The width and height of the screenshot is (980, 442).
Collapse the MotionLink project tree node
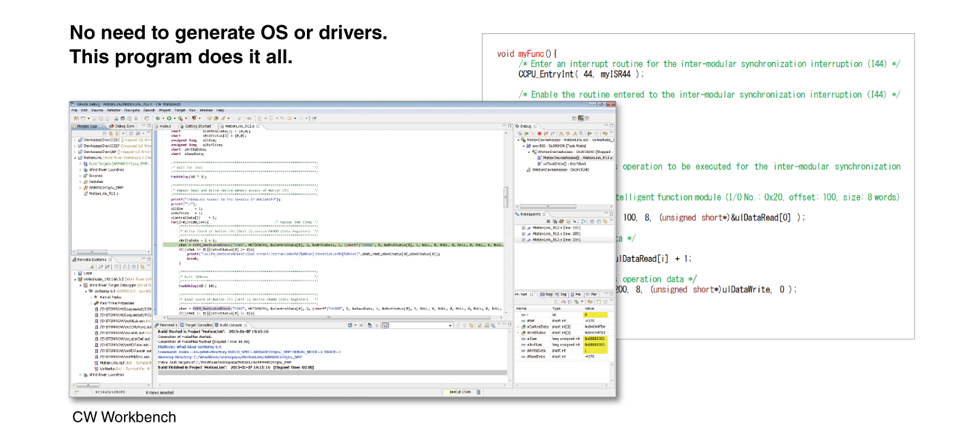75,157
